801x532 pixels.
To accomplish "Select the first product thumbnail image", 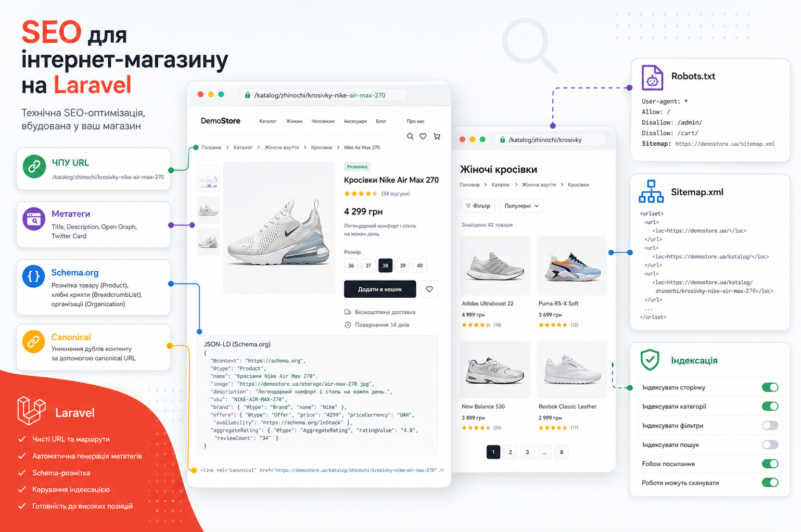I will click(x=208, y=179).
